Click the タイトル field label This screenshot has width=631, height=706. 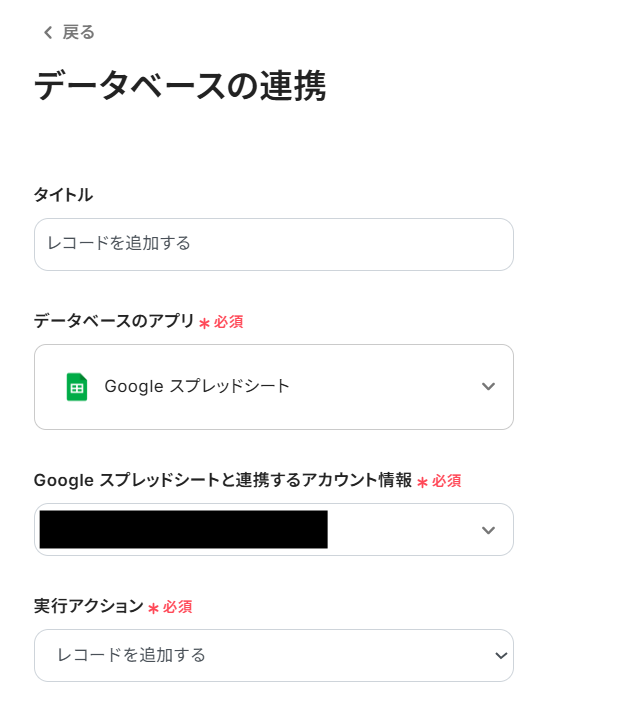click(63, 194)
